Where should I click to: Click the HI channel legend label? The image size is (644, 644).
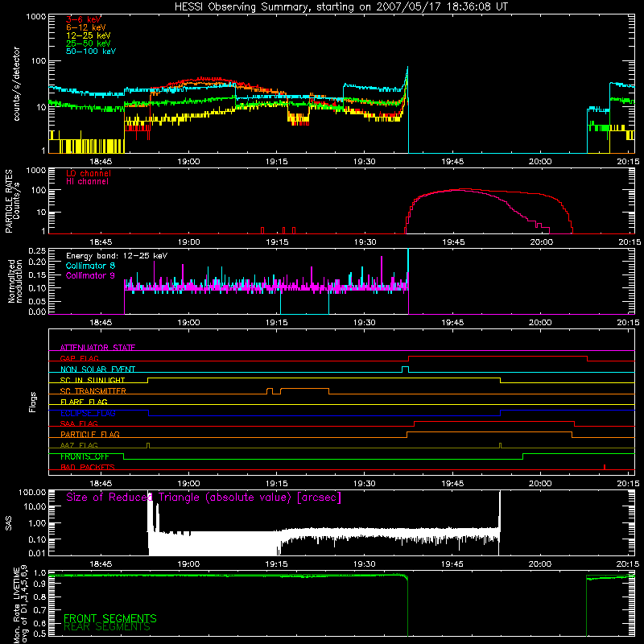pyautogui.click(x=88, y=182)
